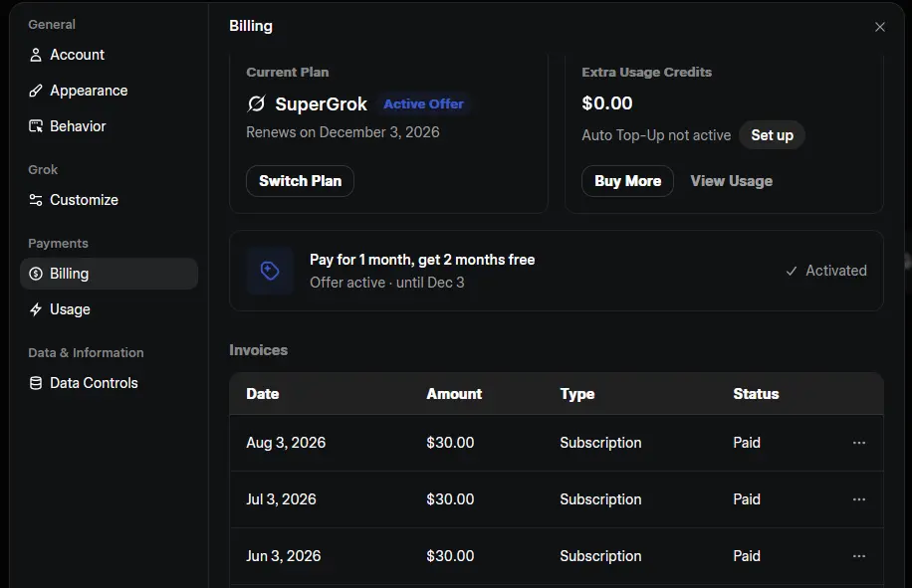Screen dimensions: 912x588
Task: Click the Data Controls database icon
Action: tap(36, 383)
